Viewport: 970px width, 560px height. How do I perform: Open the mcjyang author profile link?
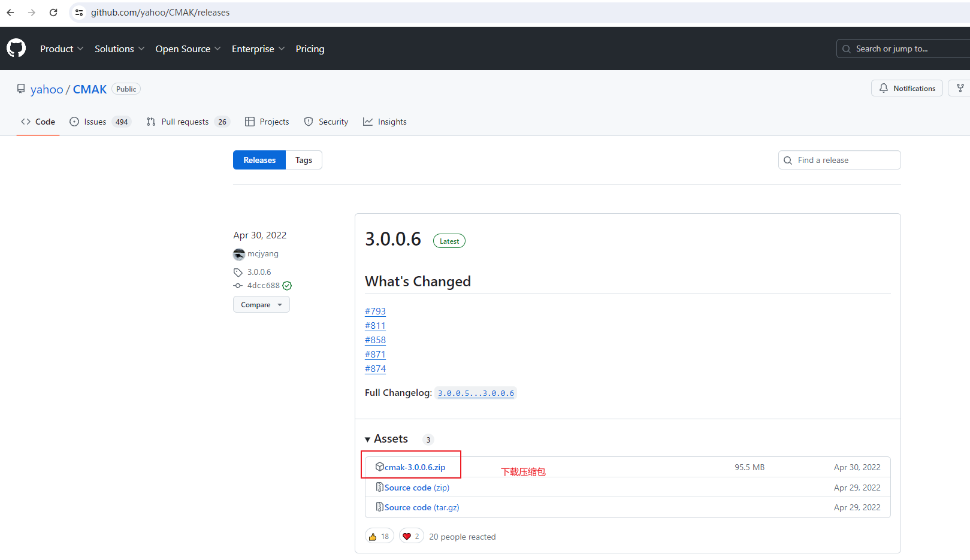click(263, 254)
